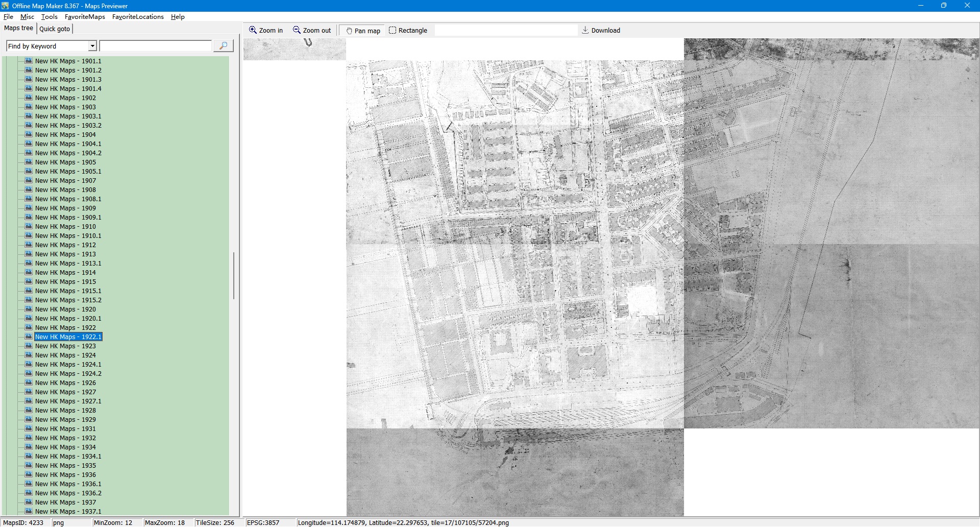Screen dimensions: 980x527
Task: Select New HK Maps - 1923 in tree
Action: click(x=65, y=346)
